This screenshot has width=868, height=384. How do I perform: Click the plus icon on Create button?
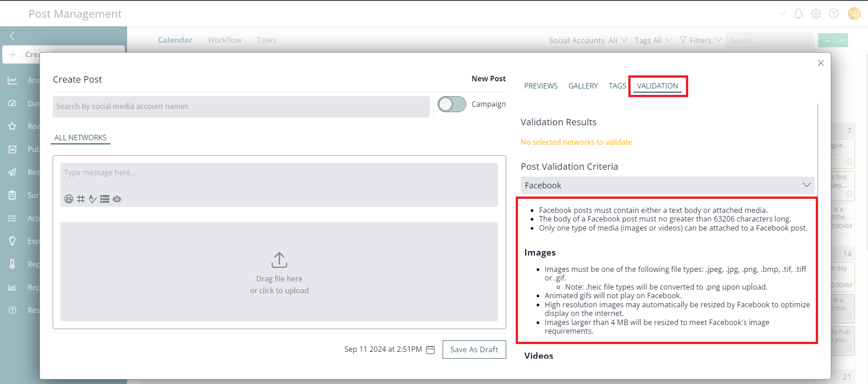coord(12,54)
